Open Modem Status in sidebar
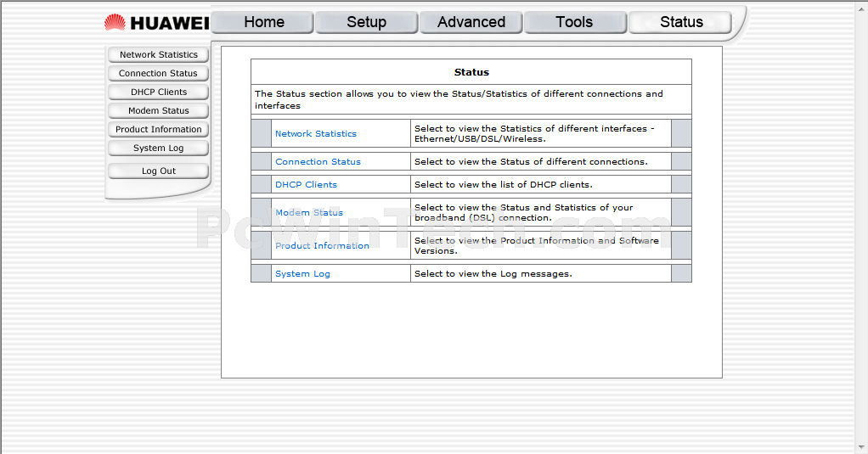 pos(158,111)
